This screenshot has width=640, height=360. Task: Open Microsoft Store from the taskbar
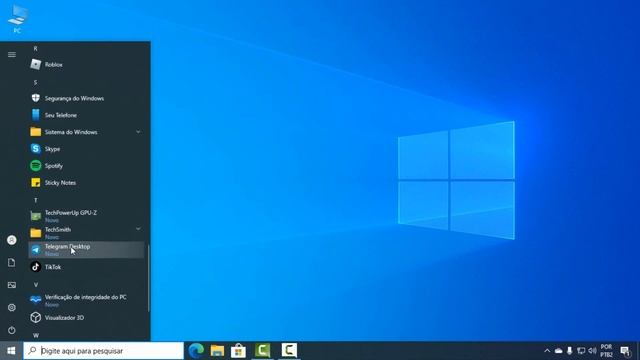(x=238, y=351)
